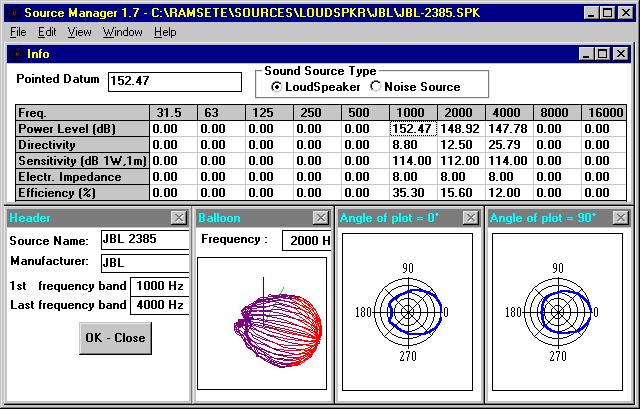Click the Manufacturer field JBL
Viewport: 640px width, 409px height.
[145, 263]
